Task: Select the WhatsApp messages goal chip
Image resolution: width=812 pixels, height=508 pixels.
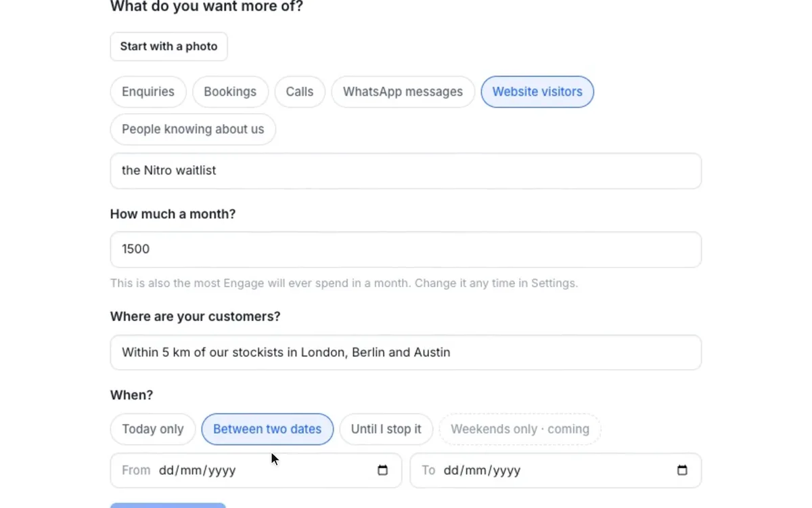Action: tap(403, 91)
